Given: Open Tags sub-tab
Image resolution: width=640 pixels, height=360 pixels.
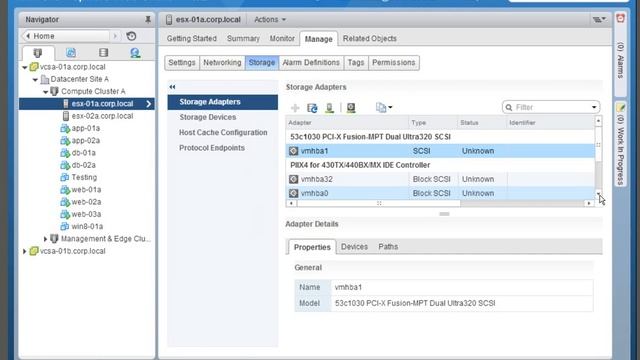Looking at the screenshot, I should [x=356, y=62].
